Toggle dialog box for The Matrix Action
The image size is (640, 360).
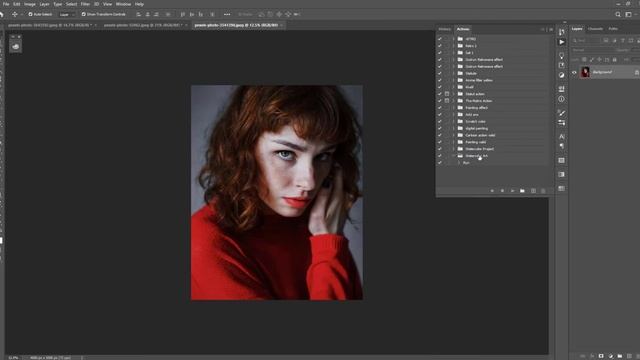(x=447, y=101)
